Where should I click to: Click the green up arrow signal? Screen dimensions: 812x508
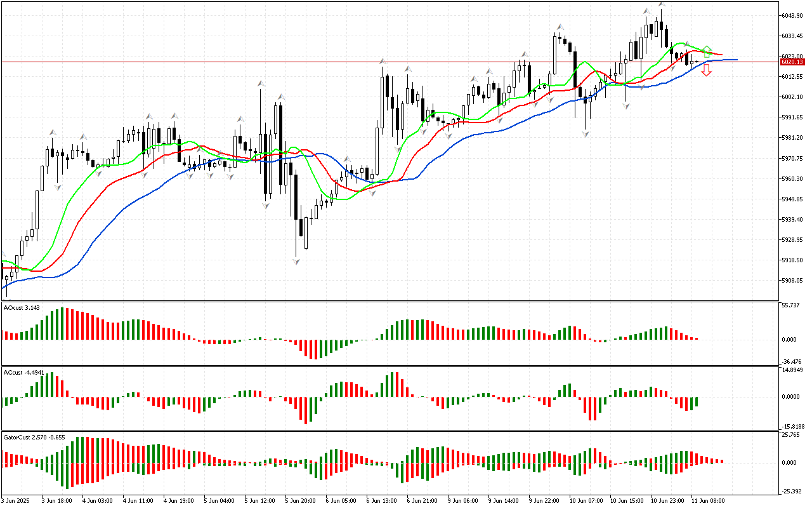pyautogui.click(x=706, y=51)
